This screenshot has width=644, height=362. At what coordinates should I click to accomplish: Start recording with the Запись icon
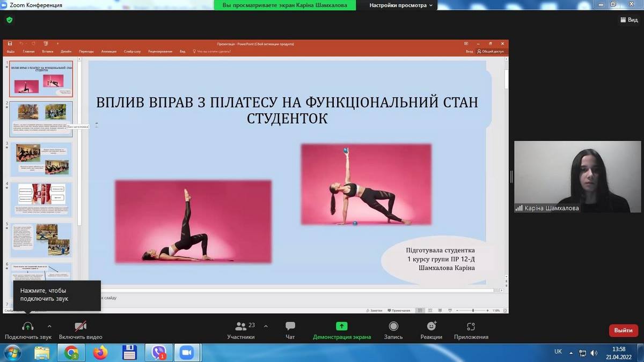pos(393,326)
